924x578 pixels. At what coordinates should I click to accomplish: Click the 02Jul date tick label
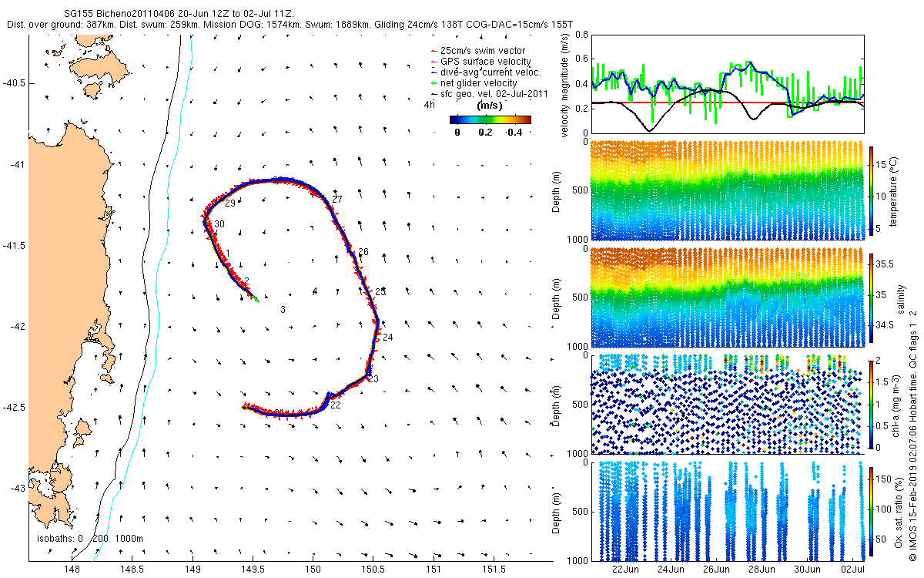pos(854,570)
